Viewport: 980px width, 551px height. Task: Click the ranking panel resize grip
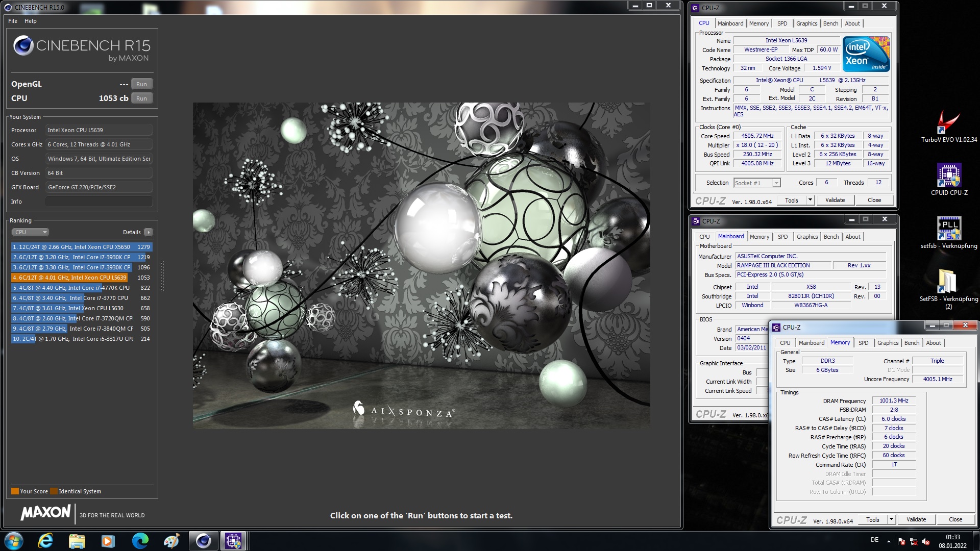point(163,276)
